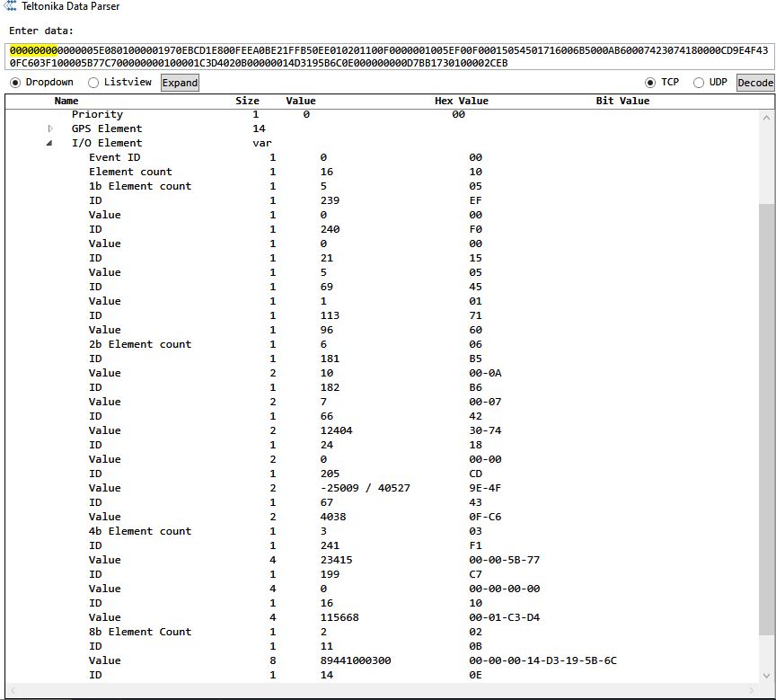Click the value 115668
The width and height of the screenshot is (776, 700).
click(x=339, y=617)
